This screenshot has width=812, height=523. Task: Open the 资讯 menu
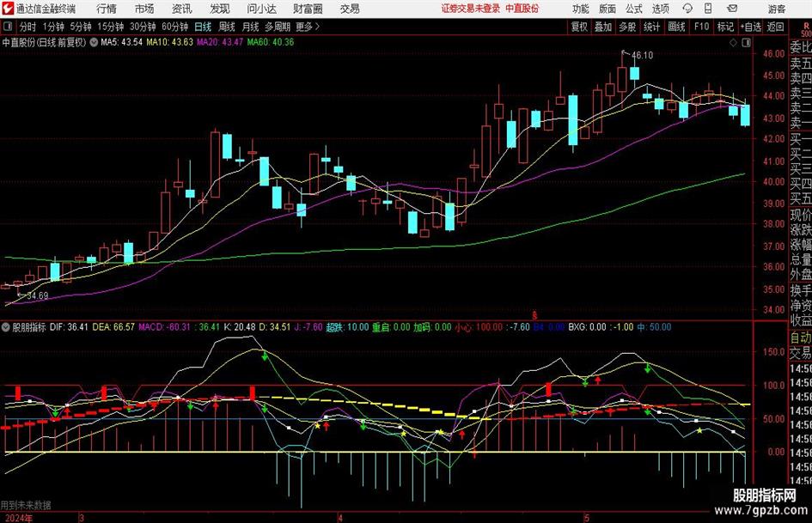pos(182,9)
